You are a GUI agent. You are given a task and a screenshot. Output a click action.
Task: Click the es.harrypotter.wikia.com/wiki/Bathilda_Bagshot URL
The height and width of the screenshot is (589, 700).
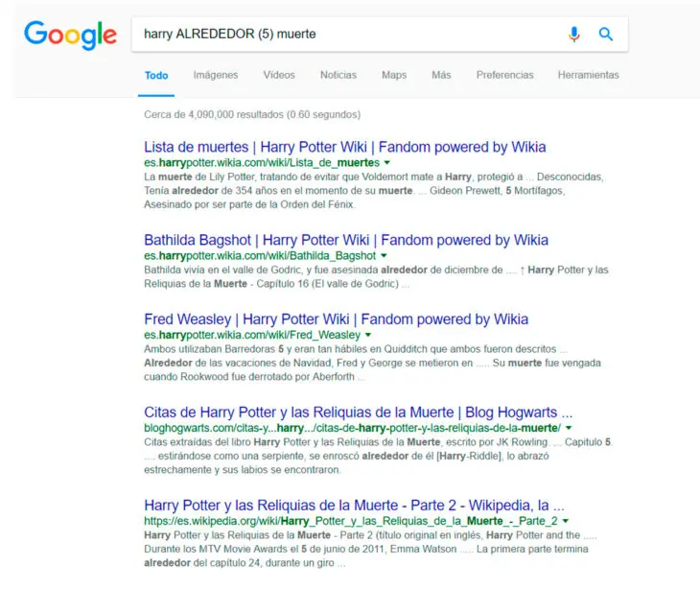(x=260, y=256)
